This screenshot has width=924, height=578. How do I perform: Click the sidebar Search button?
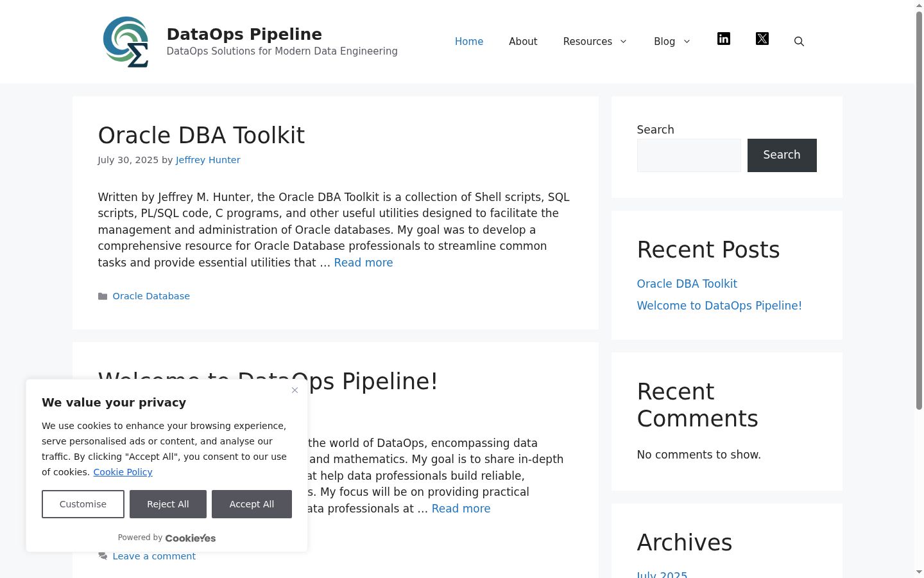coord(782,155)
